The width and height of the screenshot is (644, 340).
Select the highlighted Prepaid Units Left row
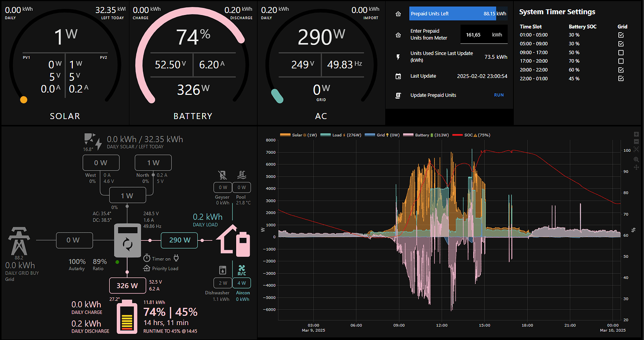click(x=452, y=14)
